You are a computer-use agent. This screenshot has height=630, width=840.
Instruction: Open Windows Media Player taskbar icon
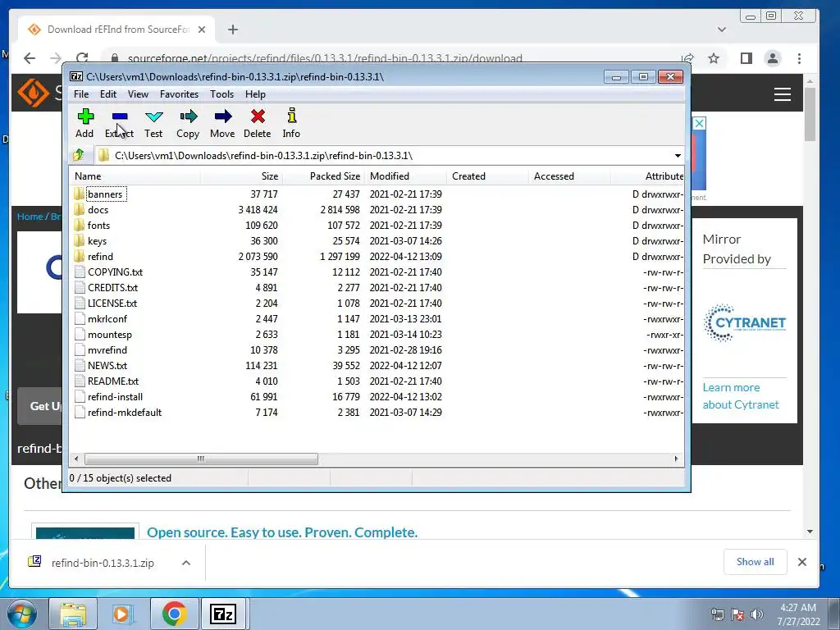click(x=122, y=614)
